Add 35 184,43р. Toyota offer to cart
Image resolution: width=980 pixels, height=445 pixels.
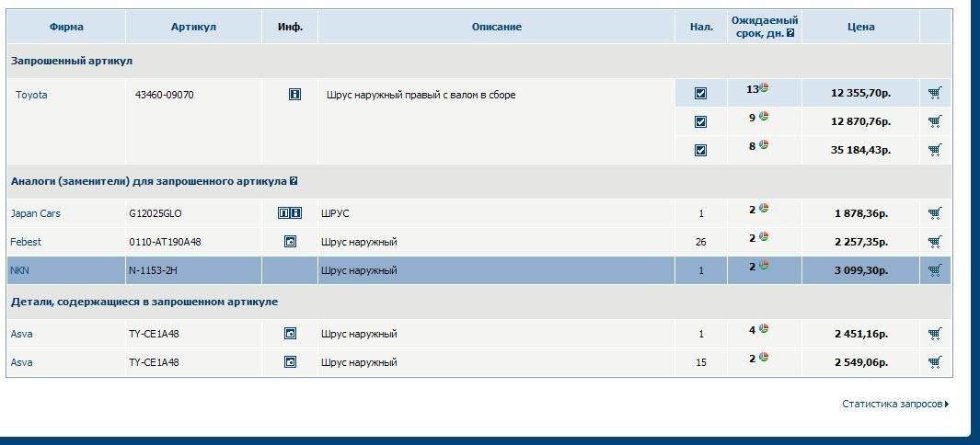pos(935,150)
